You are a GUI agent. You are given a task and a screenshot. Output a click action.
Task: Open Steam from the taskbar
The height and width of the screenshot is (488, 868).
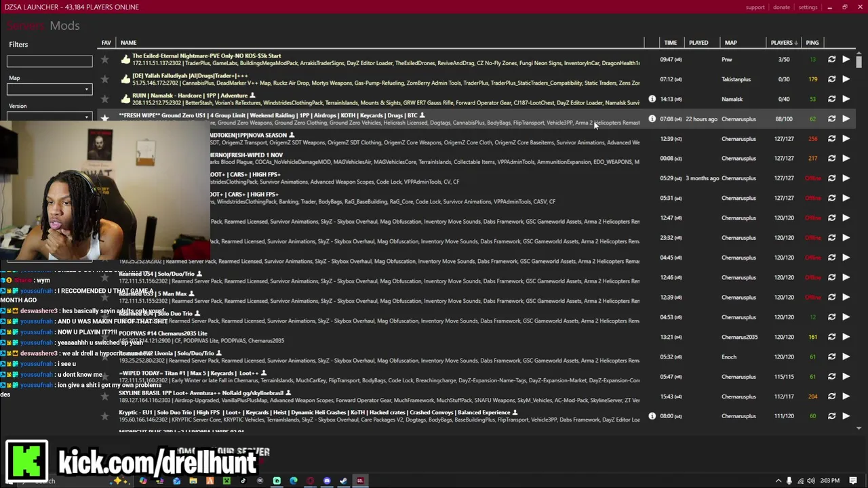click(x=343, y=481)
